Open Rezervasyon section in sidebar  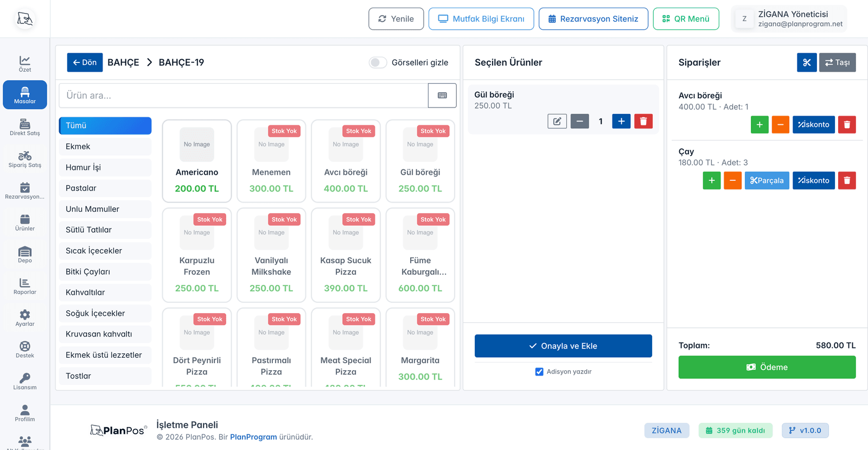coord(25,191)
